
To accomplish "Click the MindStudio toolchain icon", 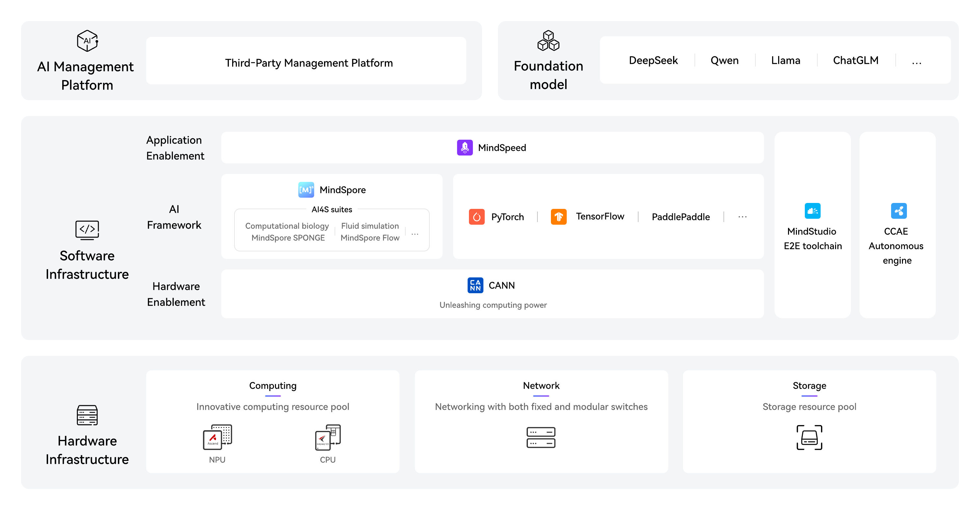I will [x=812, y=211].
